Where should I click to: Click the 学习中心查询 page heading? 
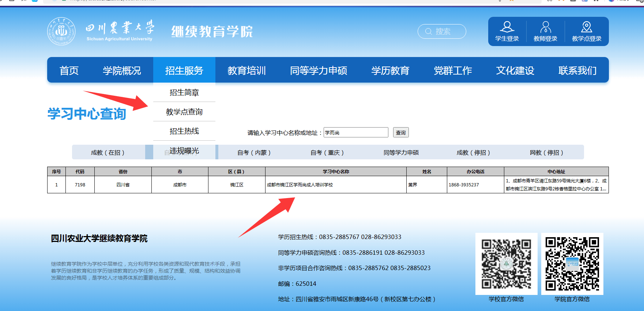tap(87, 114)
